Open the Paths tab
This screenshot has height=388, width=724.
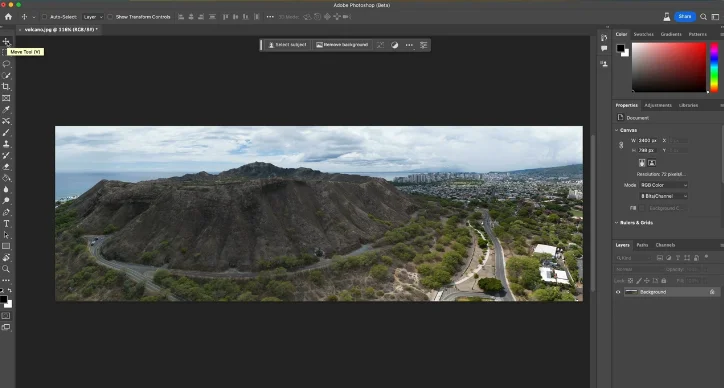tap(642, 245)
